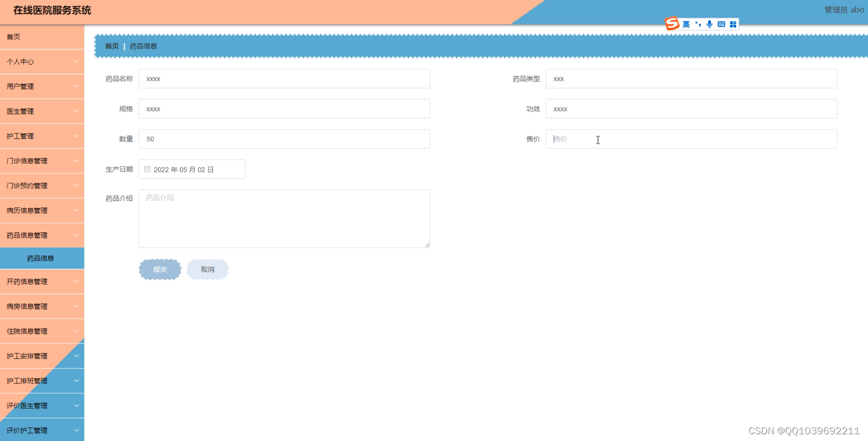Viewport: 868px width, 441px height.
Task: Open the 病历信息管理 sidebar menu
Action: [42, 210]
